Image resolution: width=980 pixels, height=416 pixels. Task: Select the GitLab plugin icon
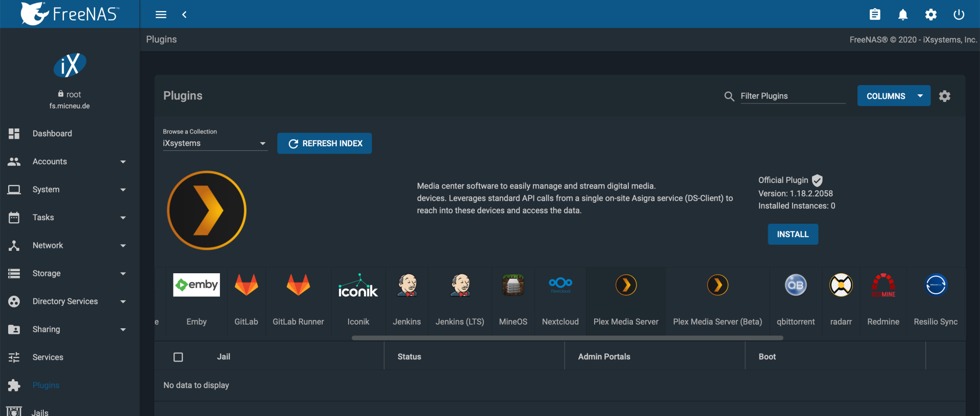tap(246, 285)
